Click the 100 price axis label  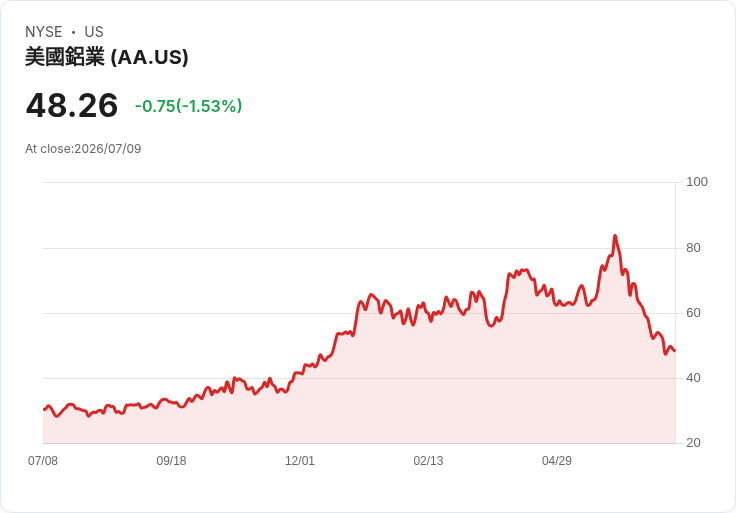pos(697,182)
